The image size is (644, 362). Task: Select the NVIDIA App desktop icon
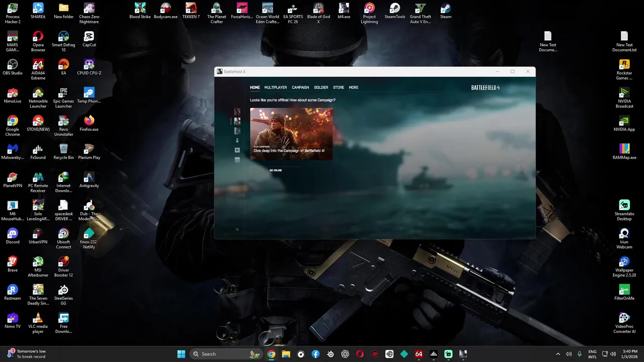pyautogui.click(x=624, y=124)
